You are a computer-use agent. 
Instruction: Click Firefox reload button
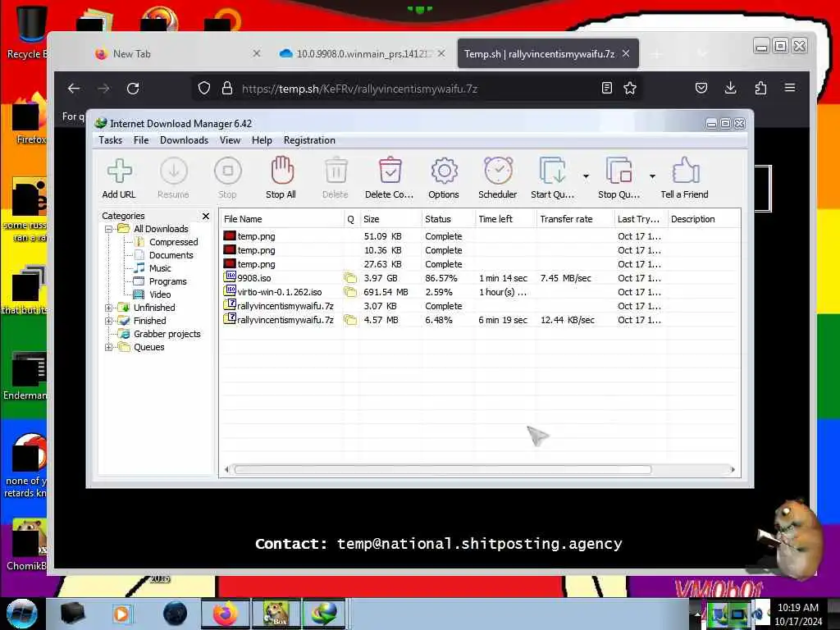click(133, 89)
